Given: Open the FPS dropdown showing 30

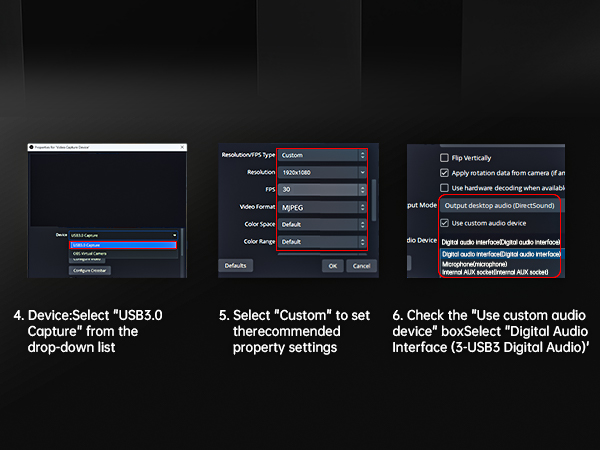Looking at the screenshot, I should [x=322, y=189].
